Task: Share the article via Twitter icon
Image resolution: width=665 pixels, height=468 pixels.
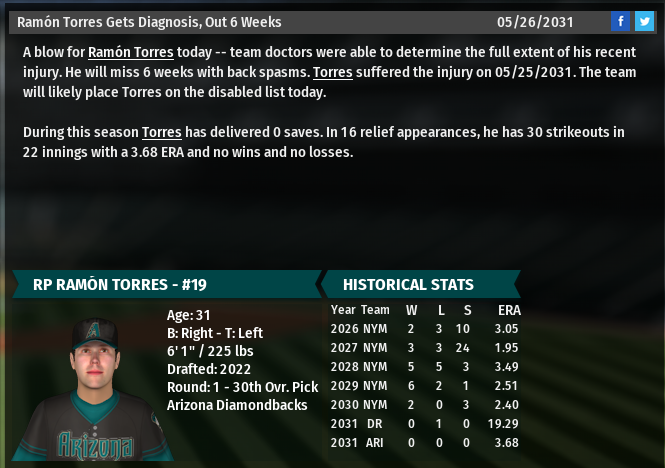Action: 643,21
